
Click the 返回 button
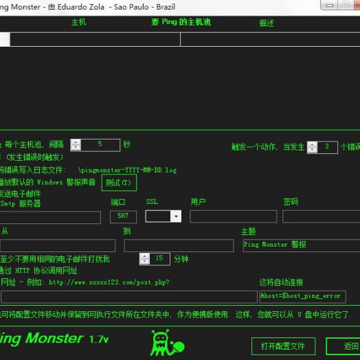click(343, 346)
